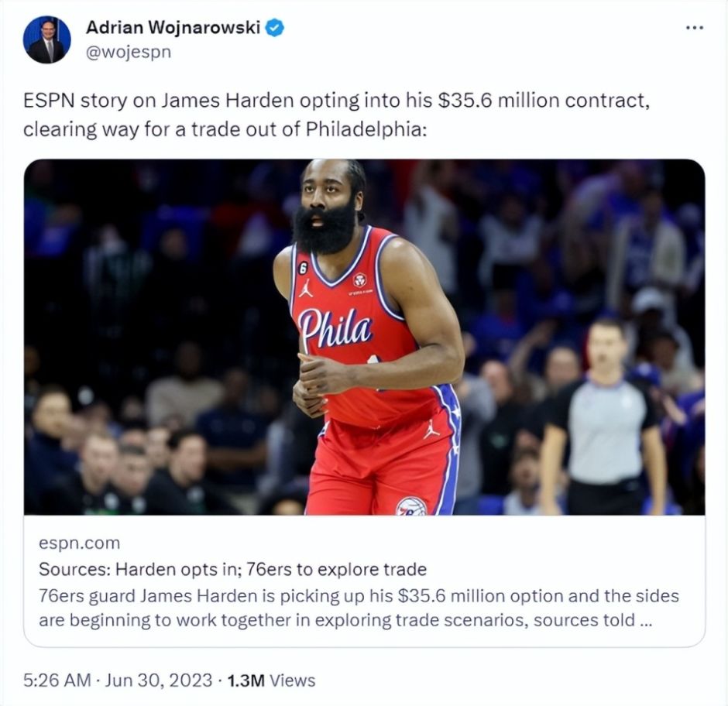Click the round sponsor patch on the jersey
The image size is (728, 706).
coord(359,279)
